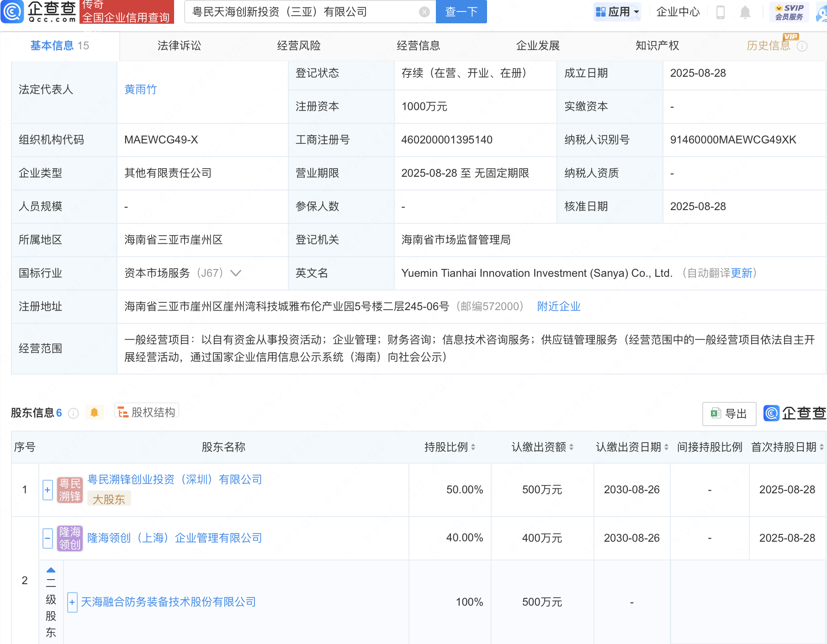Click 粤民溯锋 company logo thumbnail

click(70, 490)
